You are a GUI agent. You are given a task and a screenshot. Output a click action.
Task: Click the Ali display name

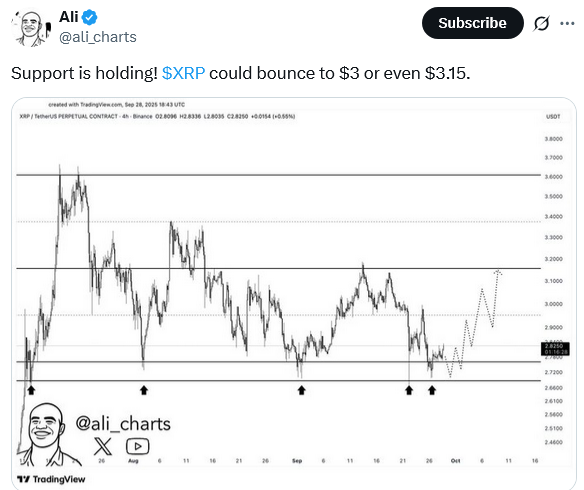[69, 17]
